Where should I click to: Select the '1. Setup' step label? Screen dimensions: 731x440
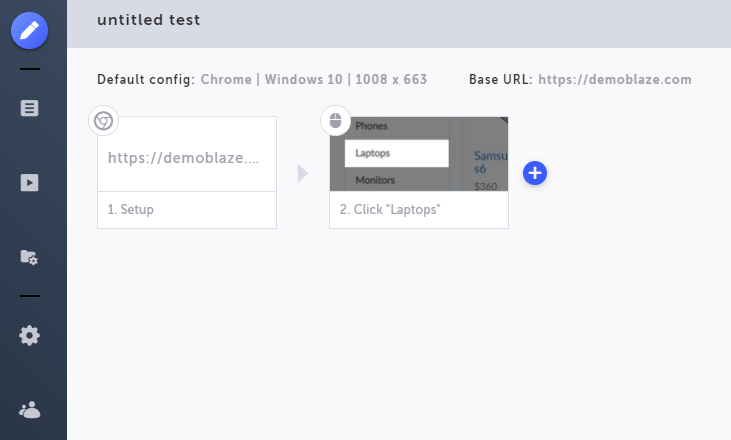(x=131, y=210)
